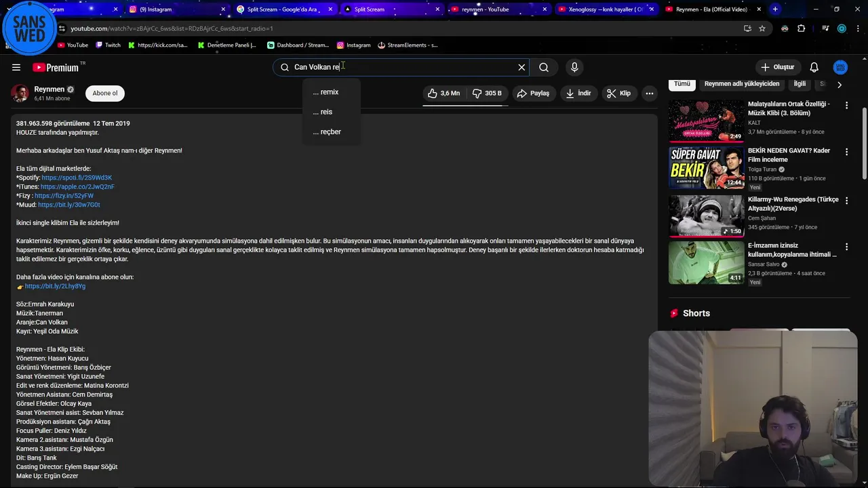This screenshot has height=488, width=868.
Task: Subscribe with the Abone ol button
Action: click(x=105, y=94)
